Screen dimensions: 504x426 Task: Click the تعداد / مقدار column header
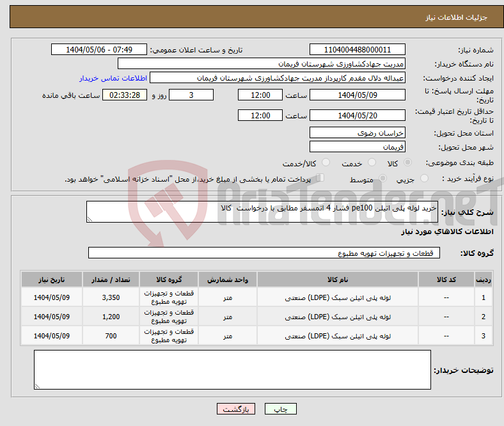pyautogui.click(x=111, y=280)
